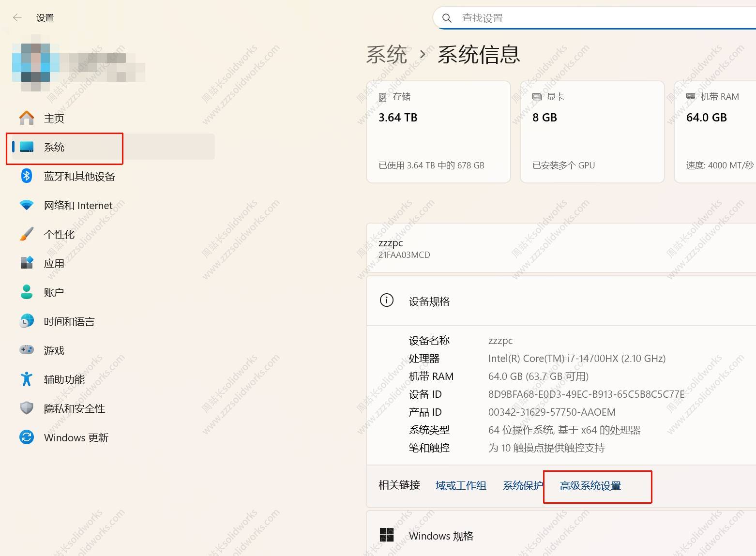Click the Bluetooth icon in sidebar
Screen dimensions: 756x556
[x=27, y=176]
